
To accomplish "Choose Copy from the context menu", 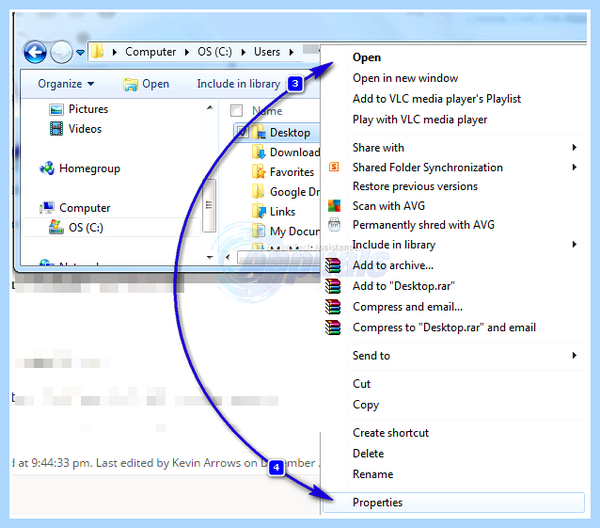I will (x=366, y=405).
